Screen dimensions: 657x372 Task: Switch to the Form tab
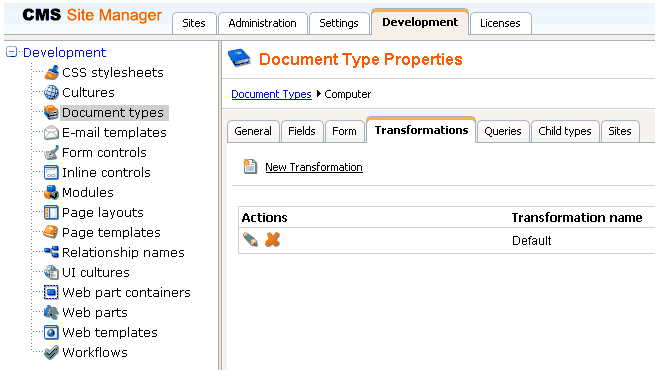pyautogui.click(x=344, y=131)
